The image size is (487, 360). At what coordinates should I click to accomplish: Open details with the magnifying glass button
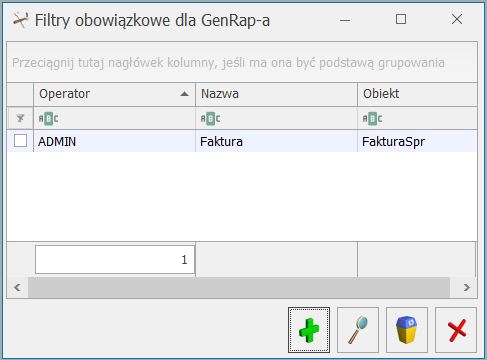pos(358,330)
